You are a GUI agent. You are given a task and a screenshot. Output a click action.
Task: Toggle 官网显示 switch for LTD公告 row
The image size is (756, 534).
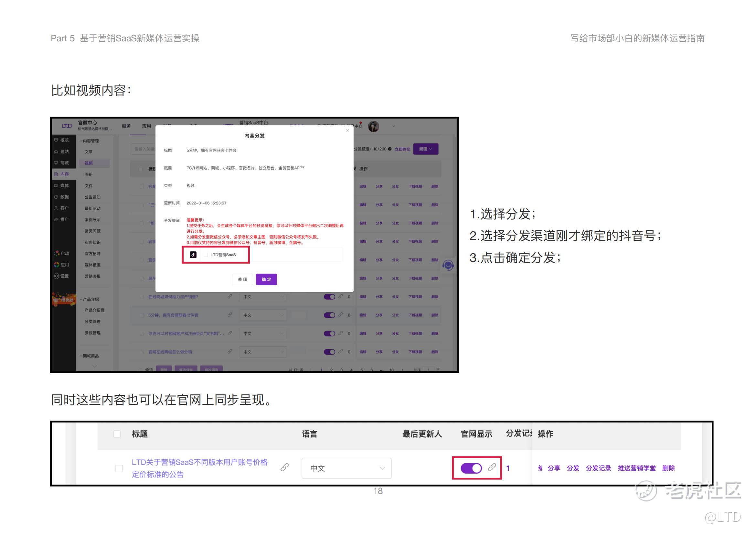[x=471, y=468]
